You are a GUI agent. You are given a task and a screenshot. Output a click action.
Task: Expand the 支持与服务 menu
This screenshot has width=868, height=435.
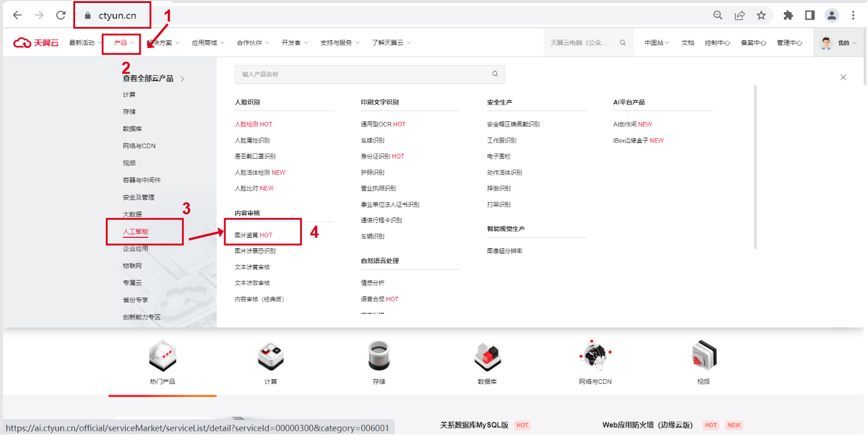tap(340, 43)
